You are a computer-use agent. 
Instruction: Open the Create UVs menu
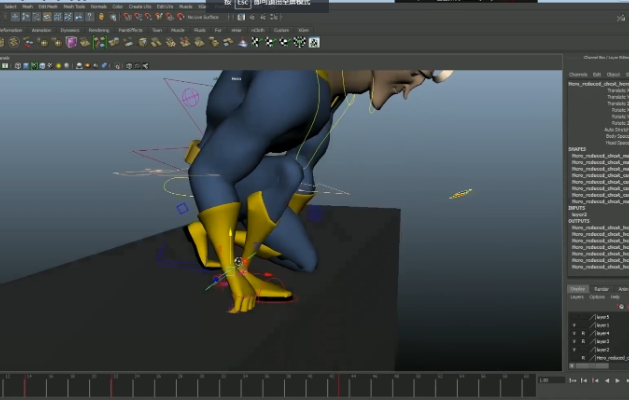point(140,6)
